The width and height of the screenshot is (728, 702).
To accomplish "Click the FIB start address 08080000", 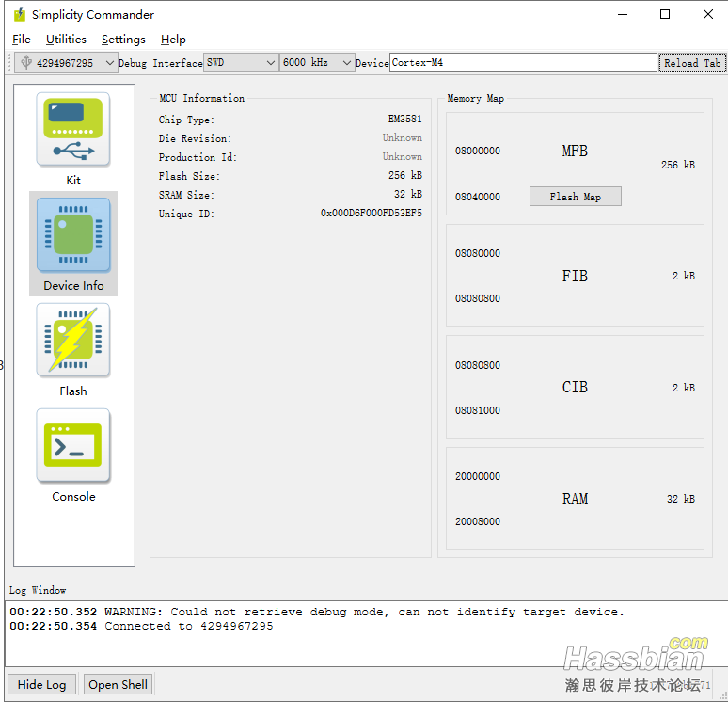I will pos(478,254).
